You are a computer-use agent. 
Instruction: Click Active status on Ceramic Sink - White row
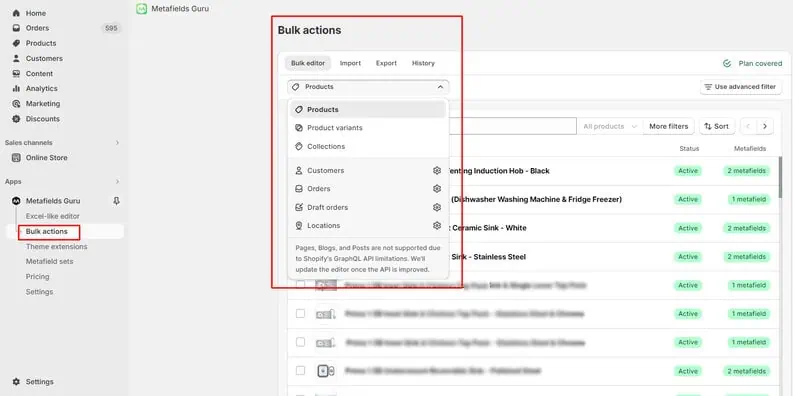688,228
